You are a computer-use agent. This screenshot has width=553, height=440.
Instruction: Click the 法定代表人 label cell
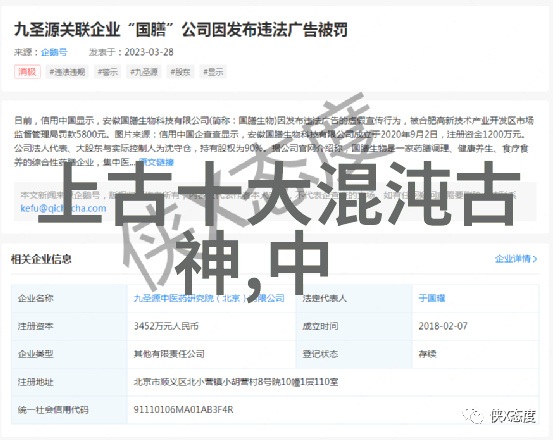(x=354, y=298)
